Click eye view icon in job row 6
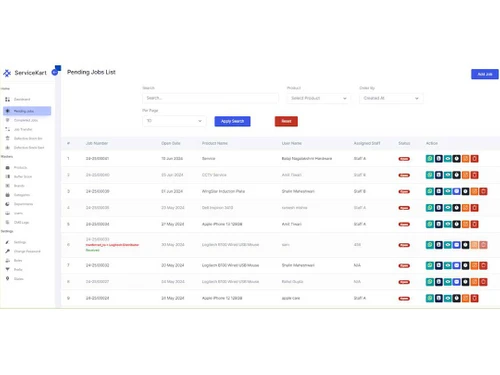 pyautogui.click(x=448, y=245)
